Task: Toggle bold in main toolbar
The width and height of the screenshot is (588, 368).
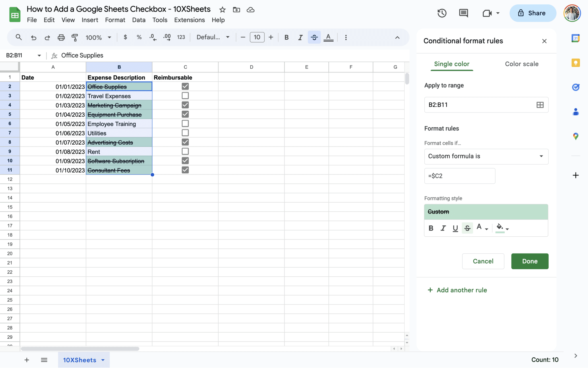Action: [x=286, y=37]
